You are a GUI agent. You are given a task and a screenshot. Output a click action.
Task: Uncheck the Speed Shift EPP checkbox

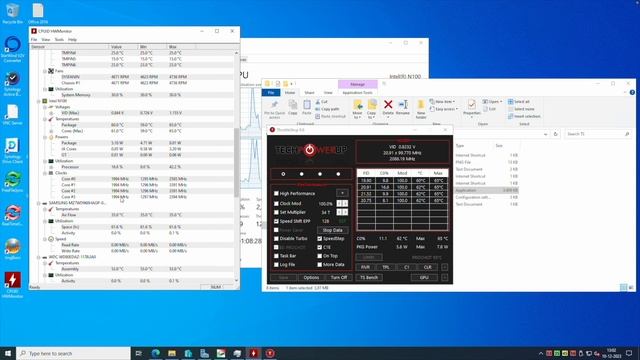point(276,221)
